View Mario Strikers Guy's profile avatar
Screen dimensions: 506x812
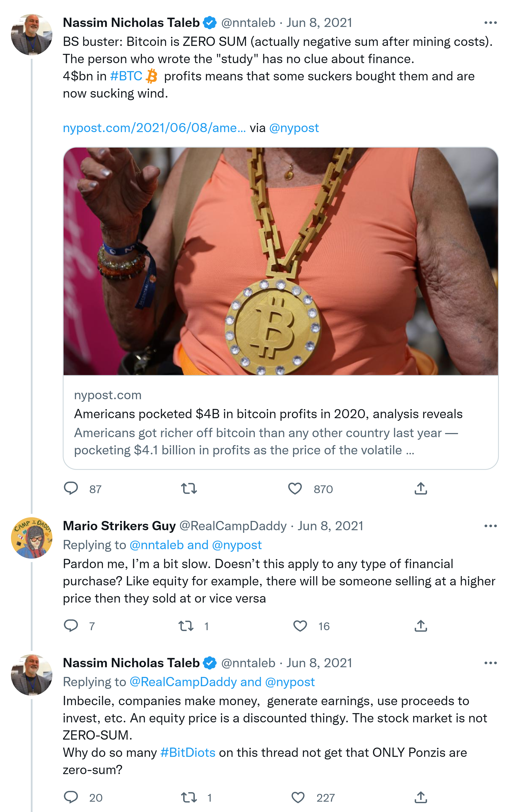31,538
